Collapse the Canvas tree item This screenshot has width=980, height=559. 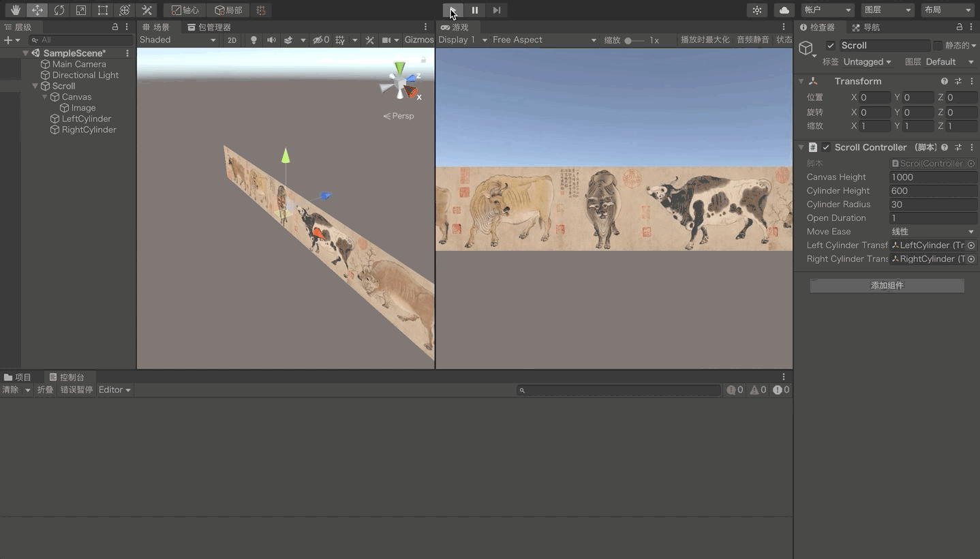(x=45, y=97)
